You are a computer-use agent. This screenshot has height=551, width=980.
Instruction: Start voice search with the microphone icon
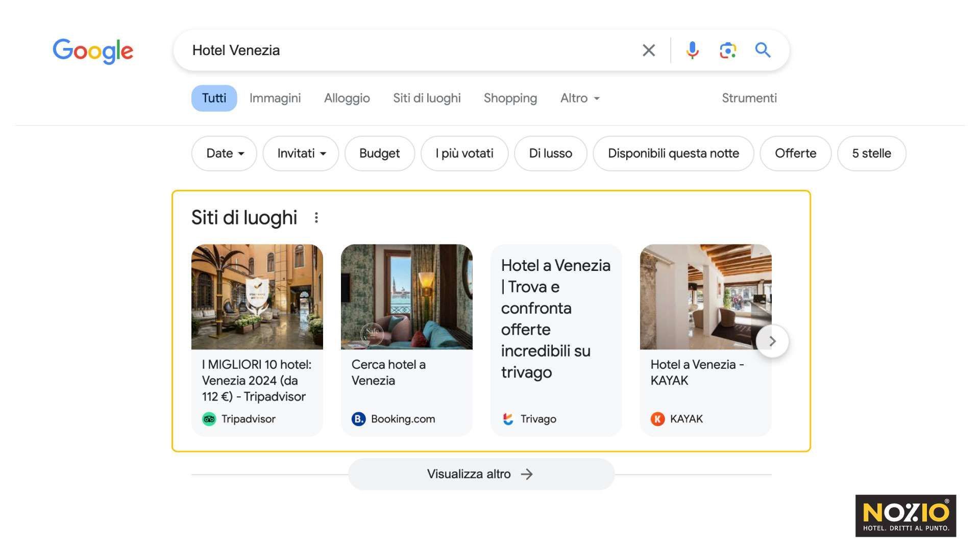click(x=692, y=50)
